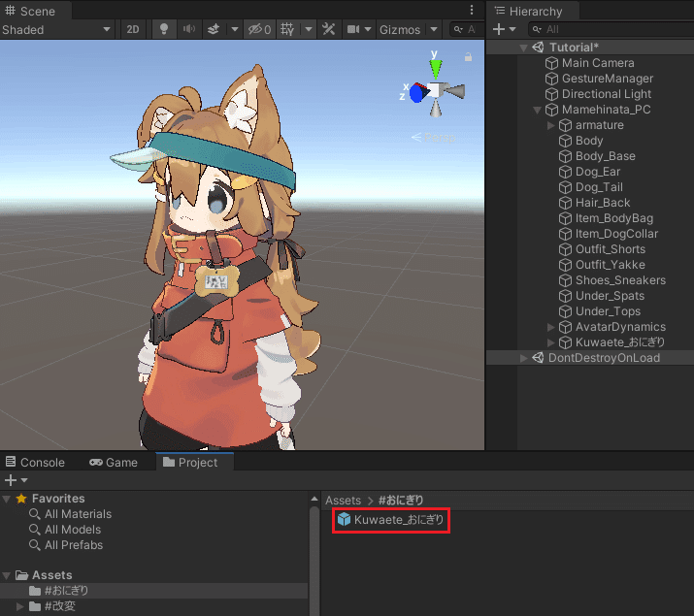Collapse Mamehinata_PC object
Screen dimensions: 694x616
pyautogui.click(x=538, y=110)
